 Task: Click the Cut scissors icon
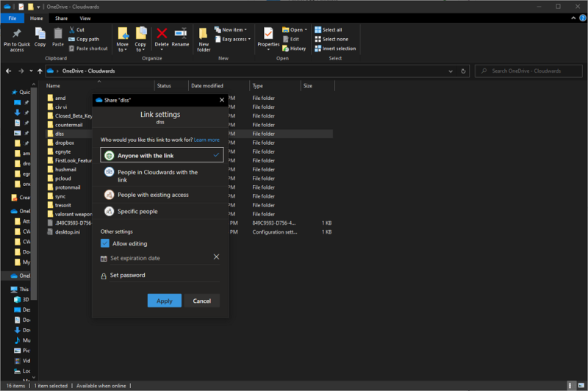pos(71,29)
